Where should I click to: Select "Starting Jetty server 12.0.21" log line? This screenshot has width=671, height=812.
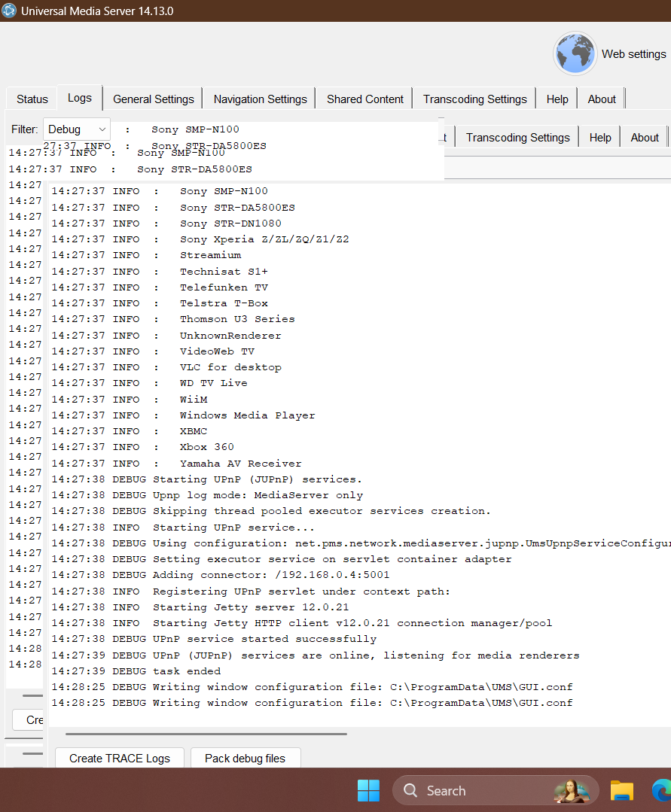(x=200, y=607)
